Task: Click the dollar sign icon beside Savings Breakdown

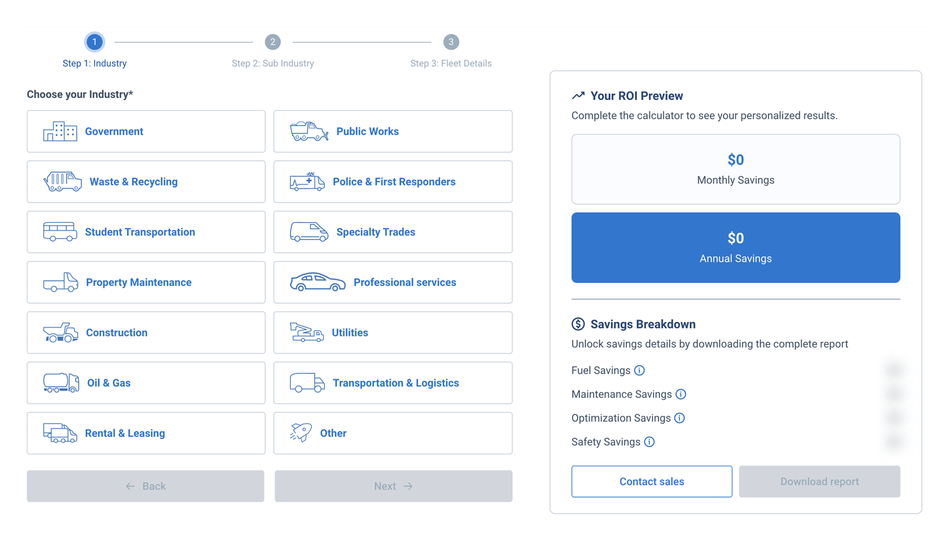Action: (578, 324)
